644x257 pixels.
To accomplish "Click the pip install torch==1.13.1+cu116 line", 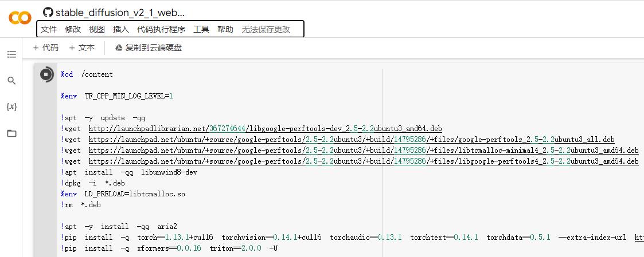I will coord(352,238).
